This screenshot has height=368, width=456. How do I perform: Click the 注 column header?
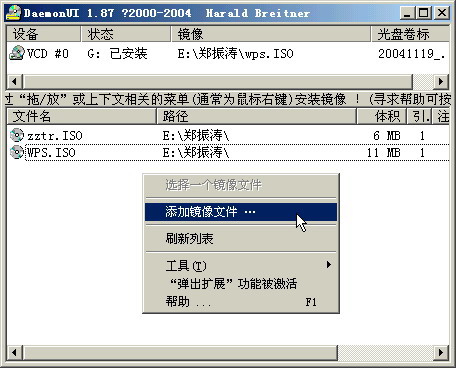[441, 116]
